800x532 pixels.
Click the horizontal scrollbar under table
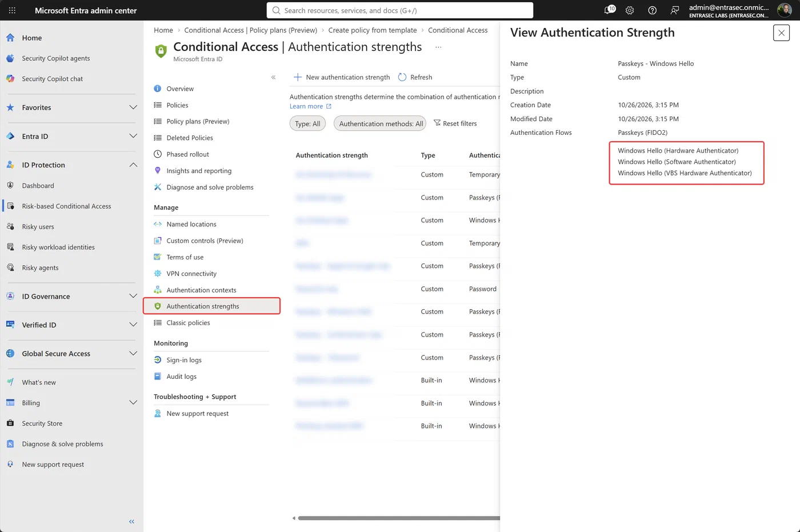click(x=399, y=518)
